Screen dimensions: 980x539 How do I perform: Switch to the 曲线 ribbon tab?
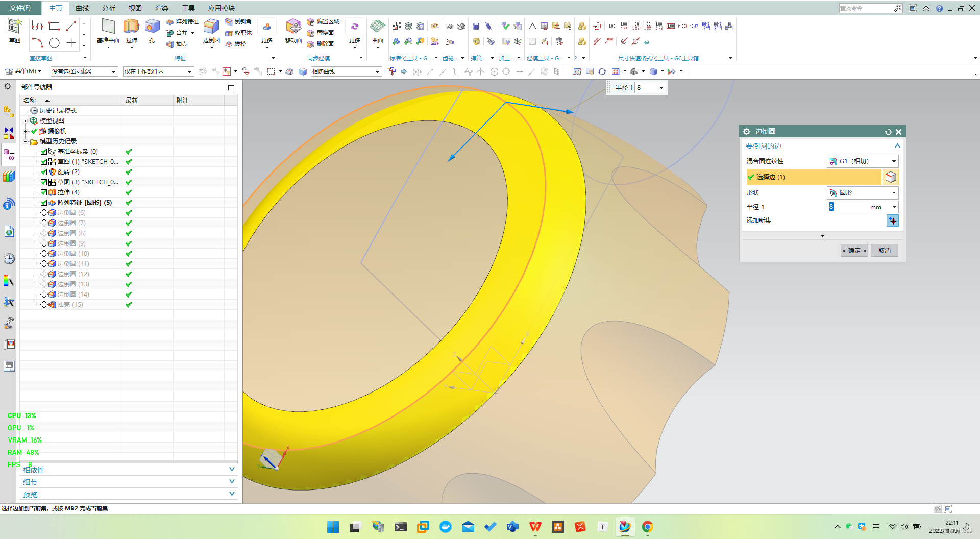(82, 8)
